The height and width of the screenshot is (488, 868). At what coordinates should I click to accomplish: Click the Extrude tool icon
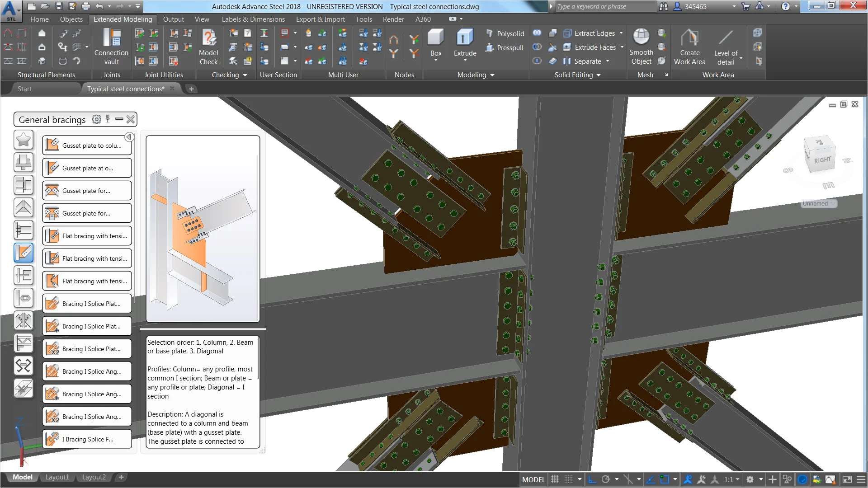pos(465,38)
